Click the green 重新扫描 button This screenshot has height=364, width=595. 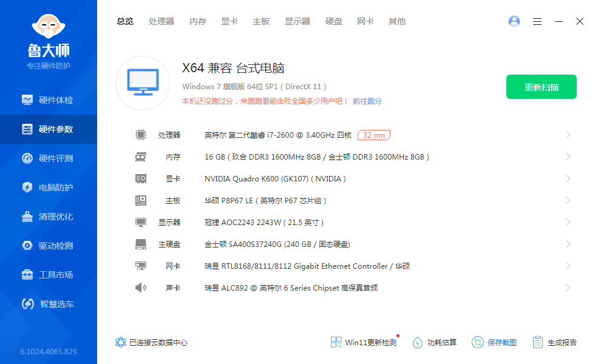pyautogui.click(x=542, y=87)
